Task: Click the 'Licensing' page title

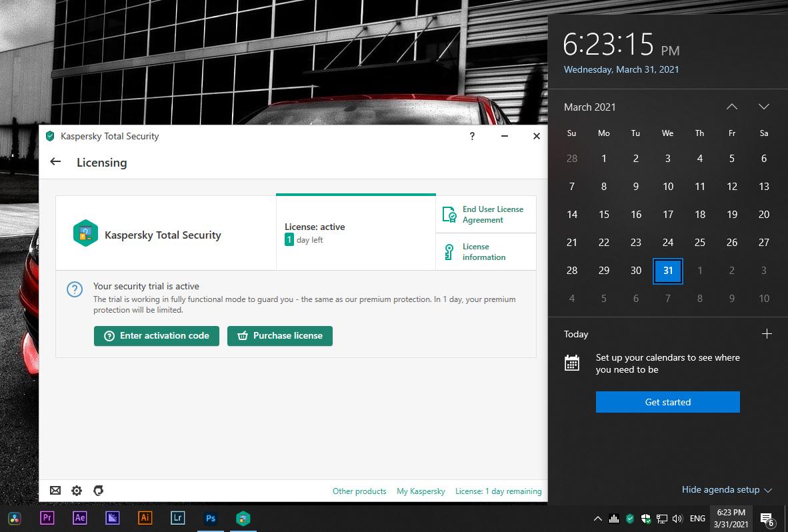Action: point(101,162)
